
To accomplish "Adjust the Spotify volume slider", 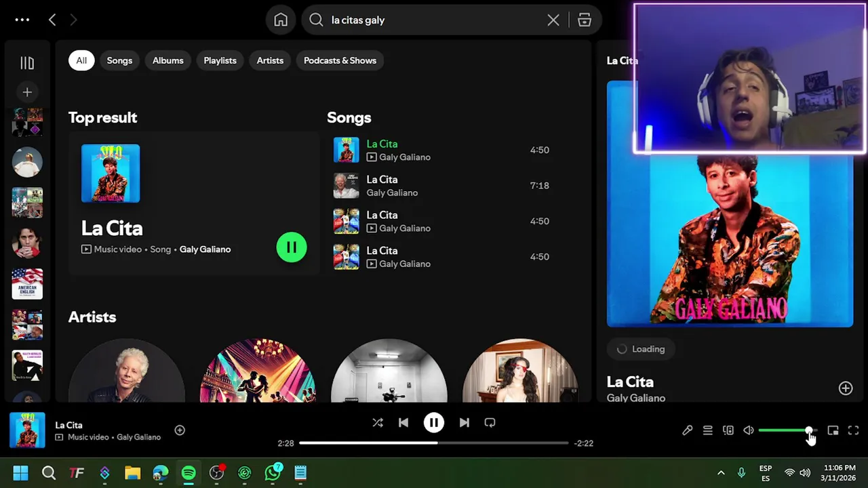I will (x=788, y=430).
